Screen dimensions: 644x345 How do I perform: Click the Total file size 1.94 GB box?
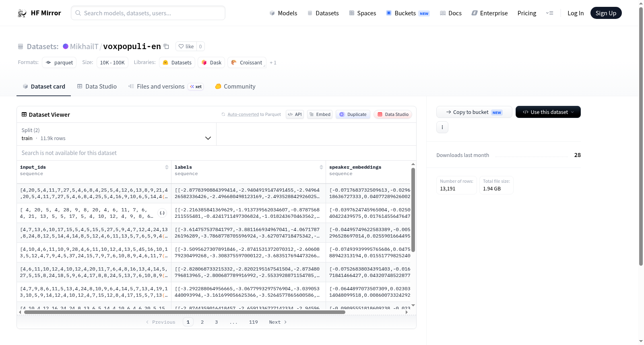point(497,185)
